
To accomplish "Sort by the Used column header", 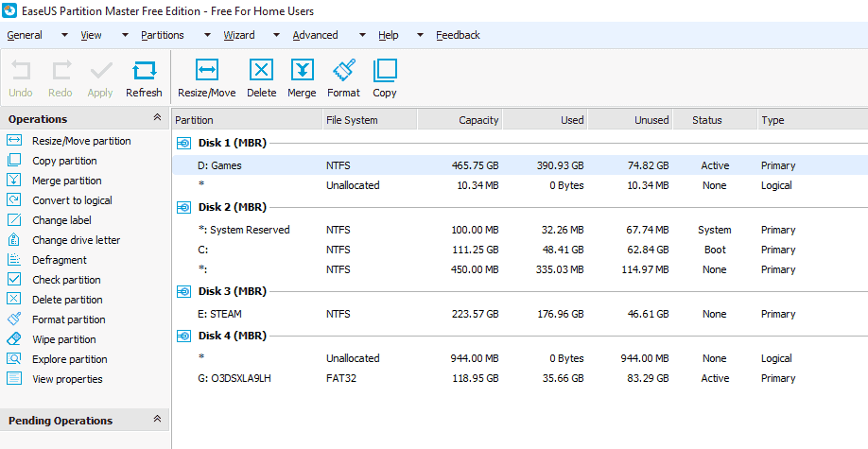I will [546, 120].
